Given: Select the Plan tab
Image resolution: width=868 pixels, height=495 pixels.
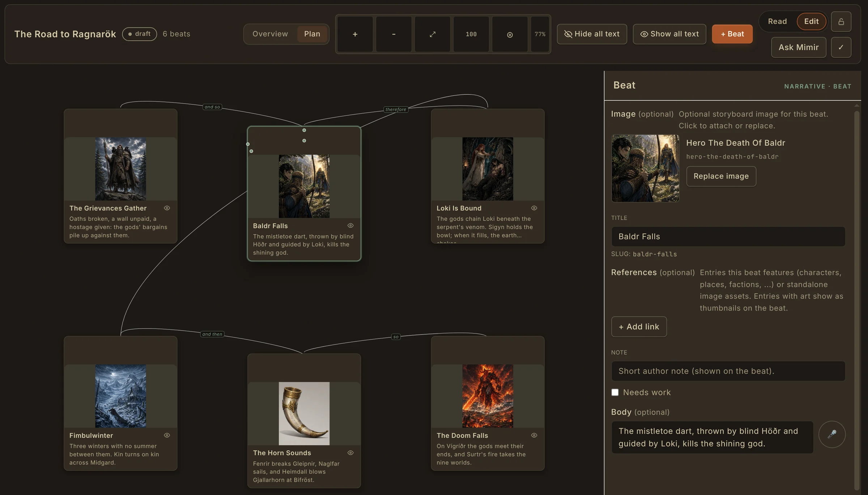Looking at the screenshot, I should tap(312, 34).
